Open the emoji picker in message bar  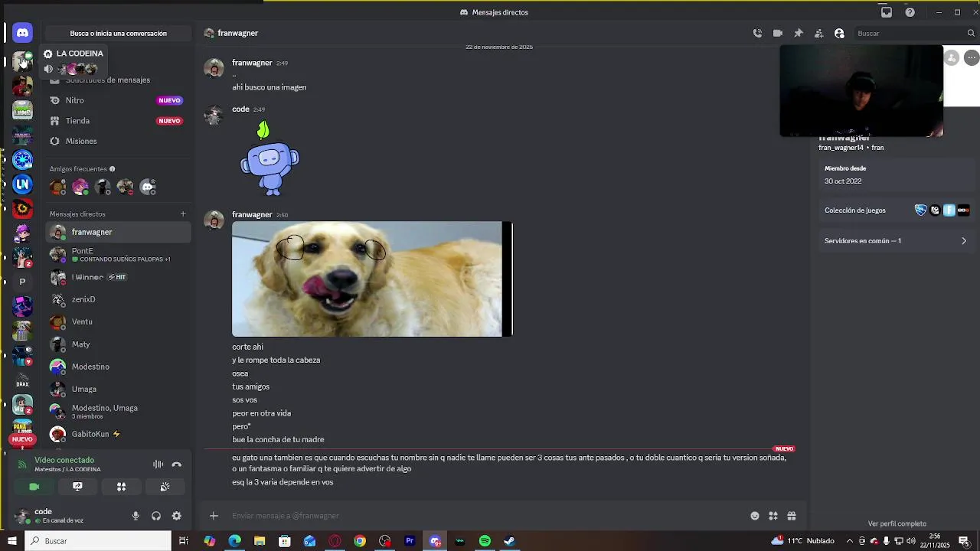[x=755, y=516]
